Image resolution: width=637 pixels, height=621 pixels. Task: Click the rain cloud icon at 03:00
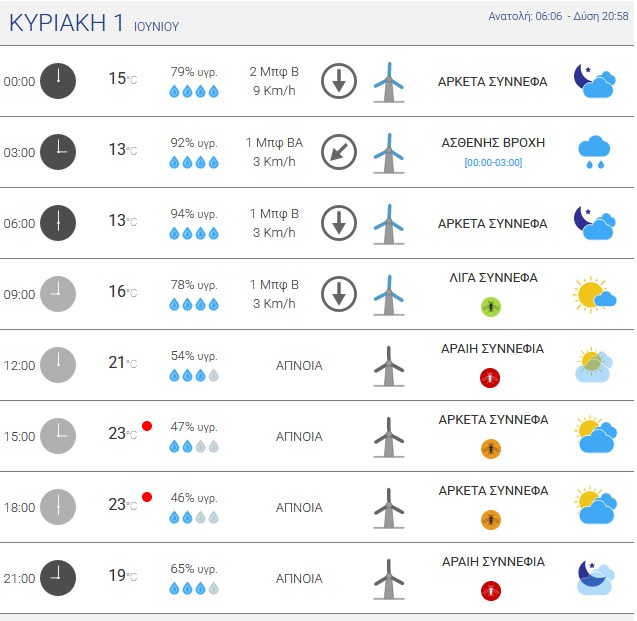(x=594, y=152)
